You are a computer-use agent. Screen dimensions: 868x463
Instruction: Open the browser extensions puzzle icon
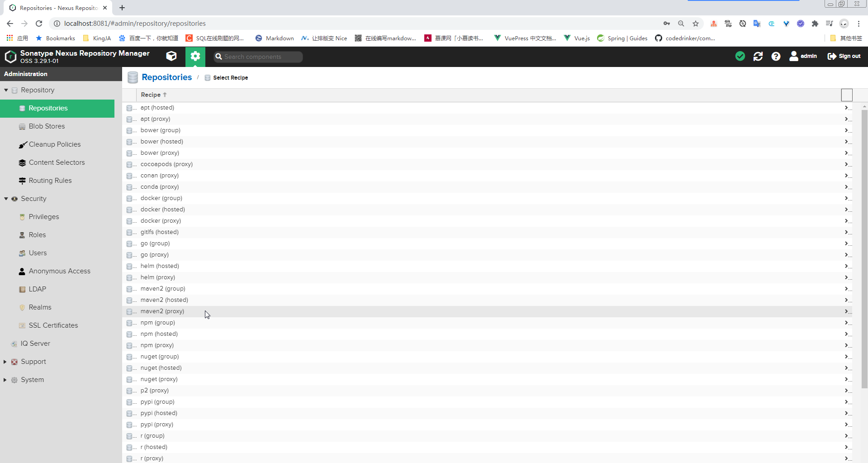pos(815,24)
